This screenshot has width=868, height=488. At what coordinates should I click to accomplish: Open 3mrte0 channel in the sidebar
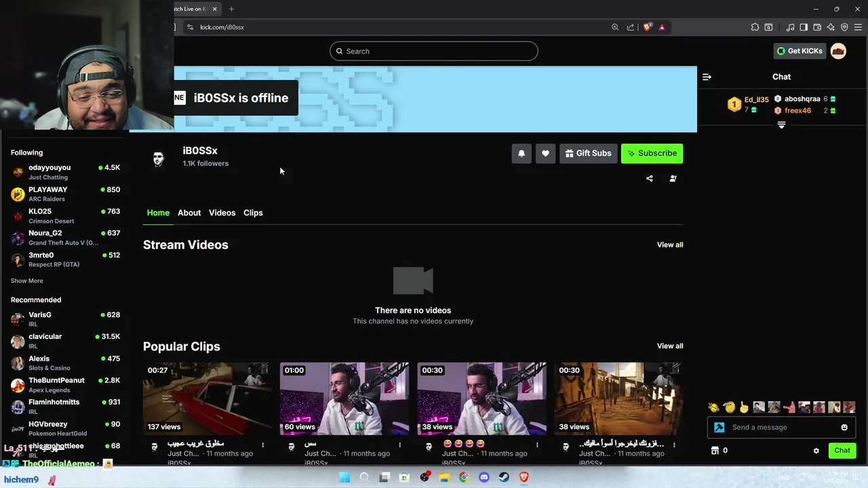pyautogui.click(x=65, y=260)
